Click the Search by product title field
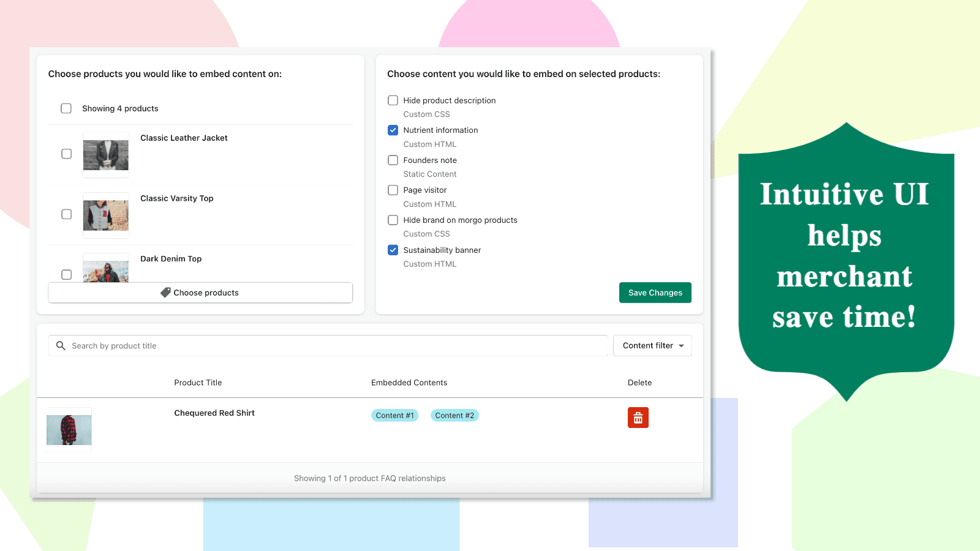This screenshot has height=551, width=980. tap(245, 345)
